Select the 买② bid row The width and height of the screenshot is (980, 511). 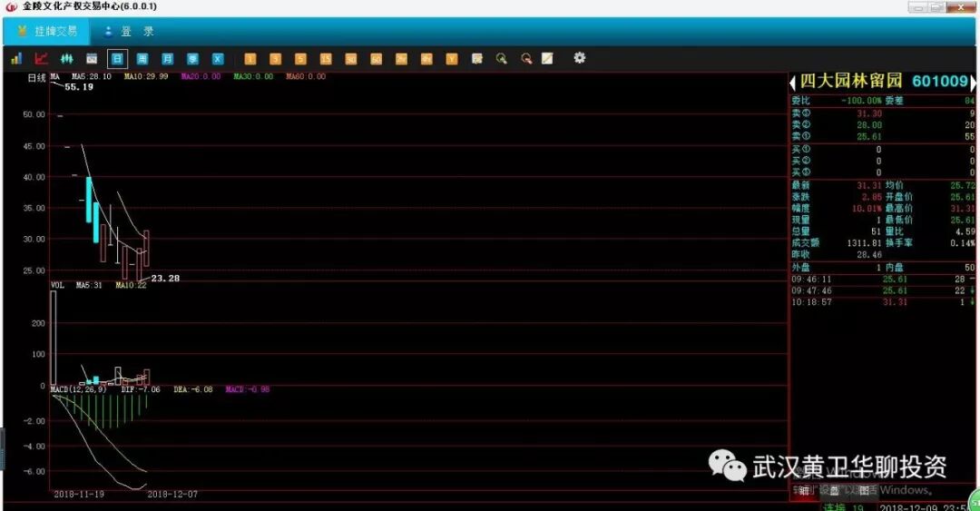883,161
